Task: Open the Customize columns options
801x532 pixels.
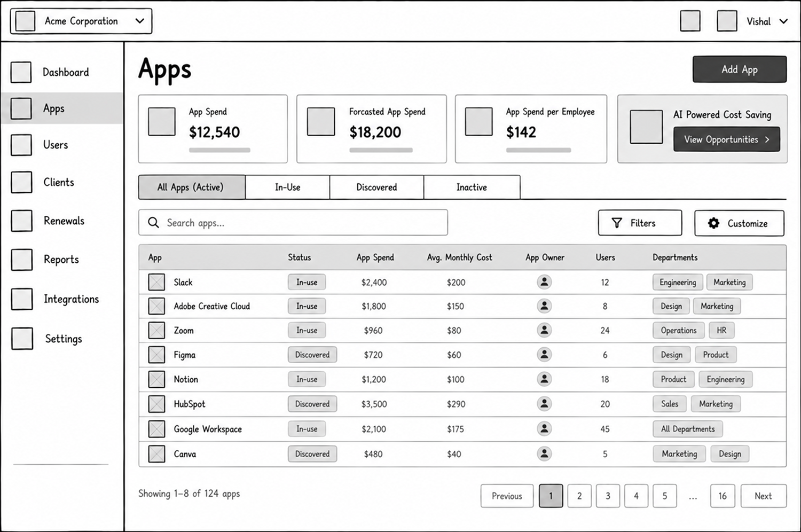Action: pos(739,223)
